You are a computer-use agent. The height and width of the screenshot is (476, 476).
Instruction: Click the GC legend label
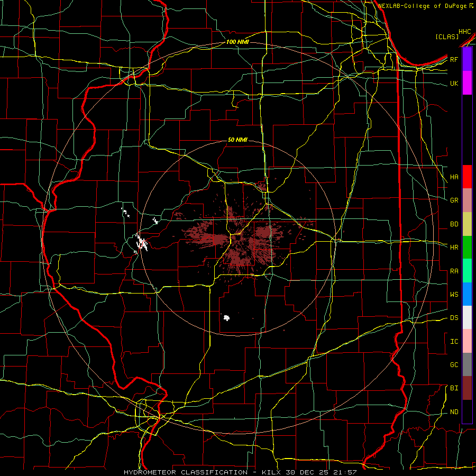click(x=454, y=364)
